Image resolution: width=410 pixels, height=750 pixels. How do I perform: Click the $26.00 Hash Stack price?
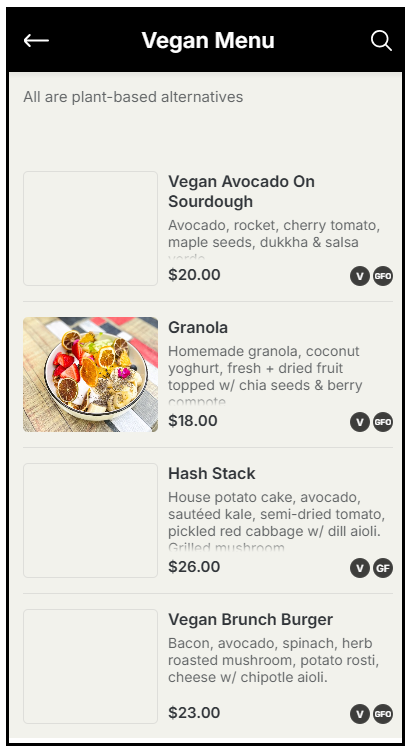[x=194, y=567]
